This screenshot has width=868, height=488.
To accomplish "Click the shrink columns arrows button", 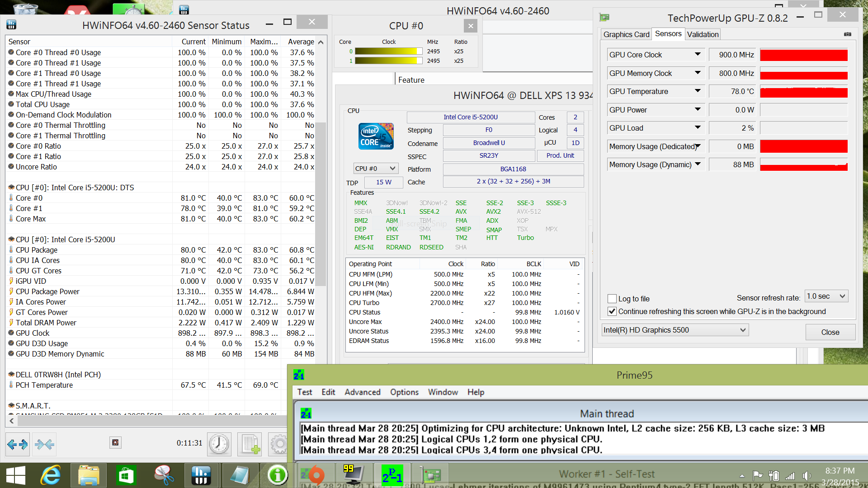I will (44, 444).
